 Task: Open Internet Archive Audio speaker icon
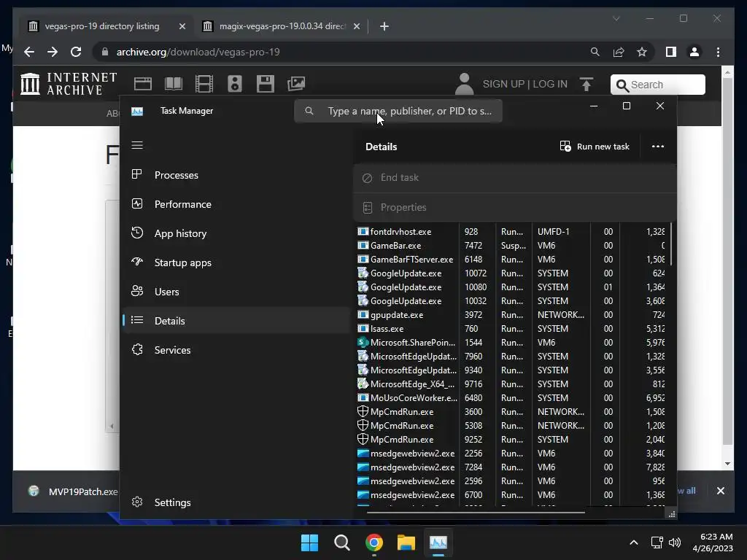tap(234, 84)
